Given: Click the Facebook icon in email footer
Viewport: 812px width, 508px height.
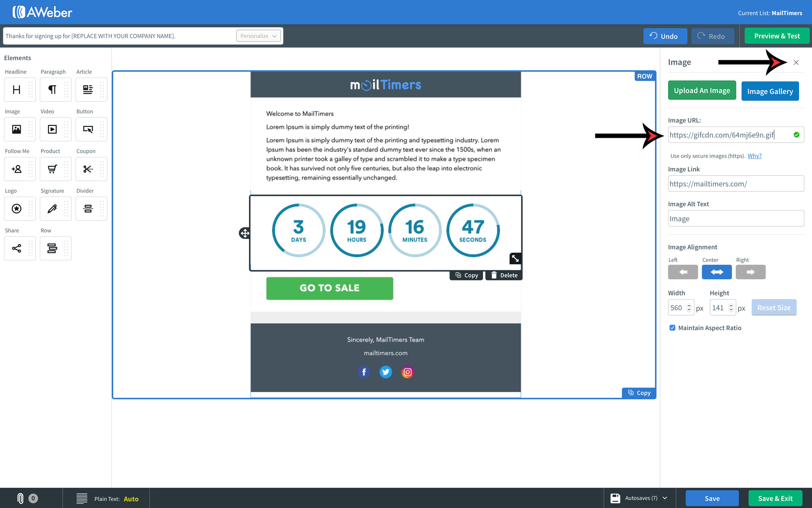Looking at the screenshot, I should [x=364, y=372].
